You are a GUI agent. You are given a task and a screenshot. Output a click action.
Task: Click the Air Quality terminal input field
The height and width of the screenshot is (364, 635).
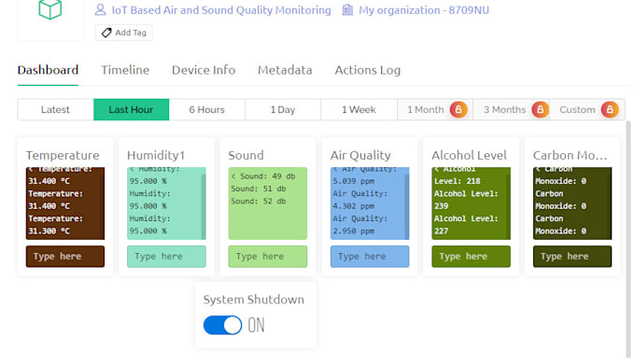[370, 257]
